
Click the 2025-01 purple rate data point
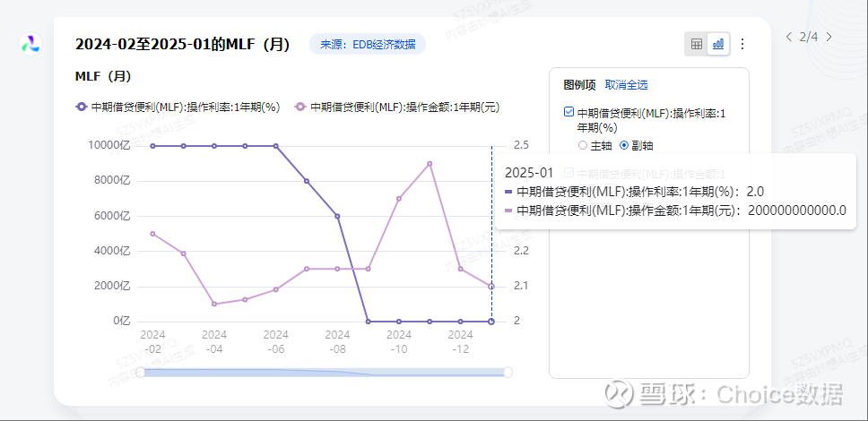click(x=491, y=322)
